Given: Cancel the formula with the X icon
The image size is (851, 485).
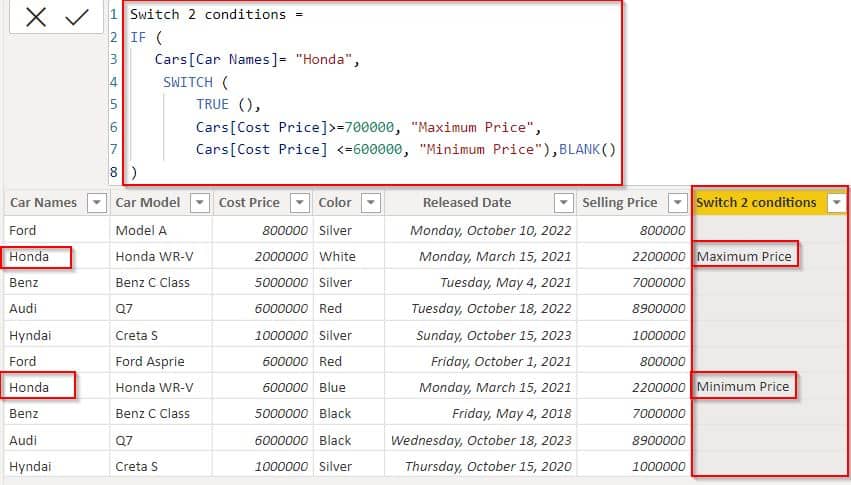Looking at the screenshot, I should coord(36,17).
